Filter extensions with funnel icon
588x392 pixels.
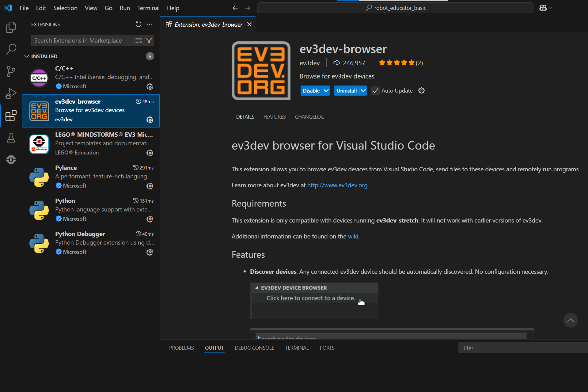(149, 40)
